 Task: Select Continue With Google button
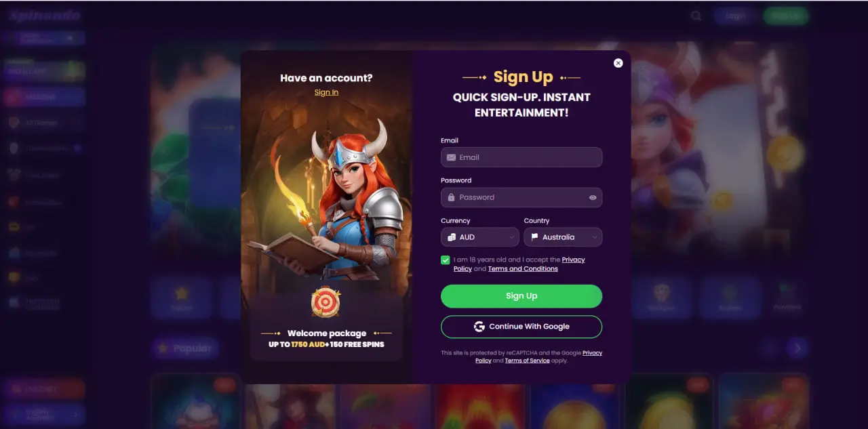pos(521,327)
